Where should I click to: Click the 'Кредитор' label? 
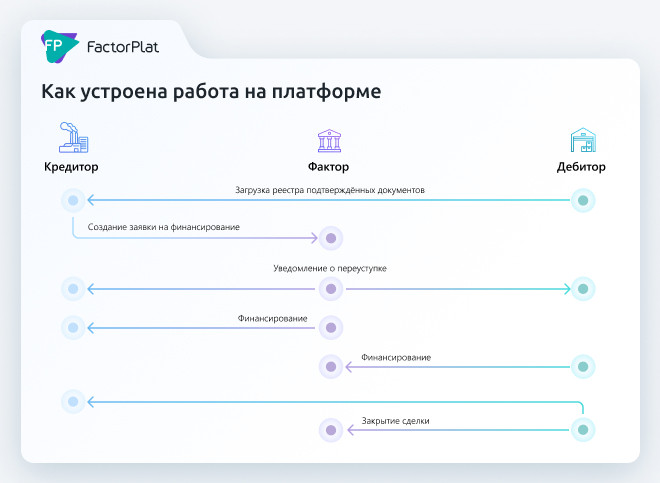[71, 167]
